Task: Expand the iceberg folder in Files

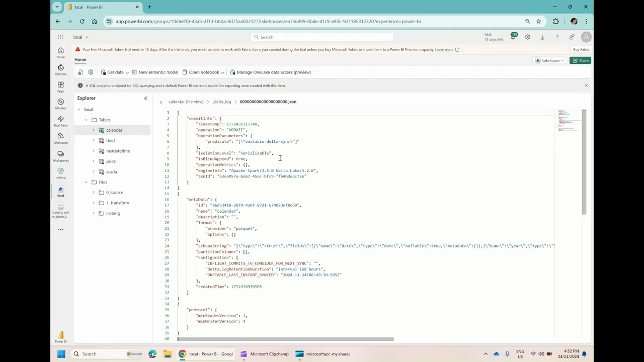Action: point(93,213)
